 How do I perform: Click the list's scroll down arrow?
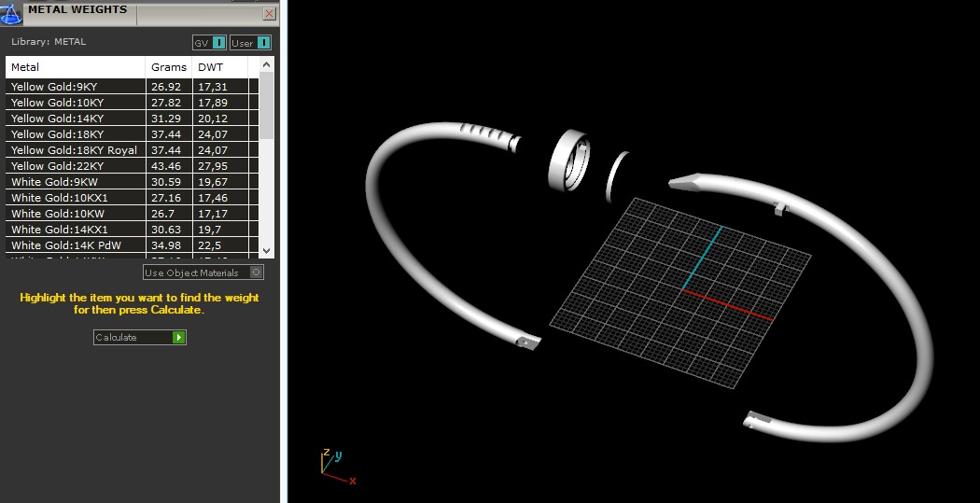coord(266,250)
